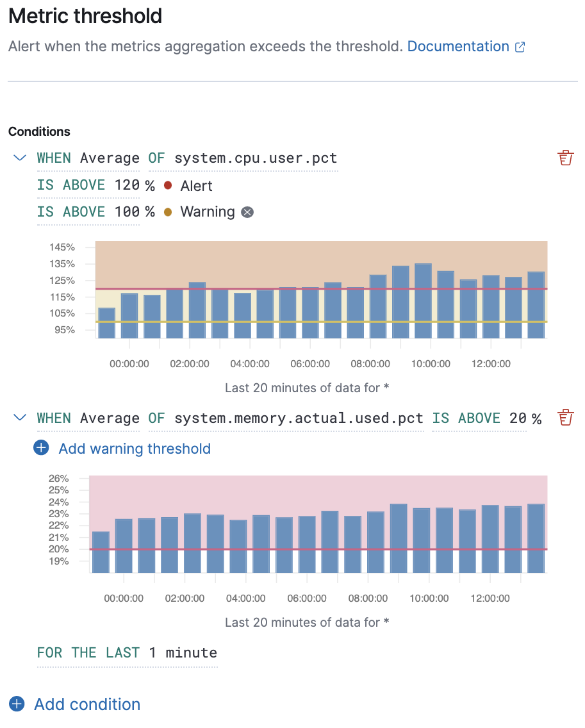Delete the system.memory.actual.used.pct condition
The image size is (585, 728).
coord(566,418)
